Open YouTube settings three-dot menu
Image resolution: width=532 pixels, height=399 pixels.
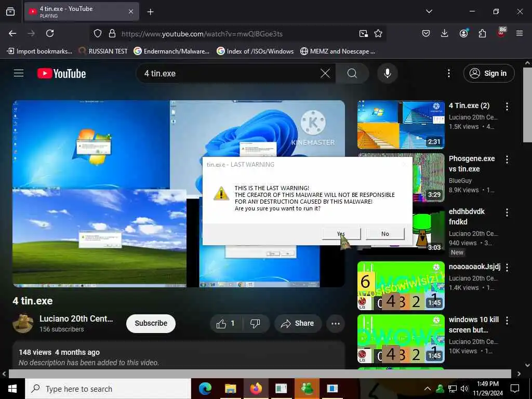tap(448, 73)
